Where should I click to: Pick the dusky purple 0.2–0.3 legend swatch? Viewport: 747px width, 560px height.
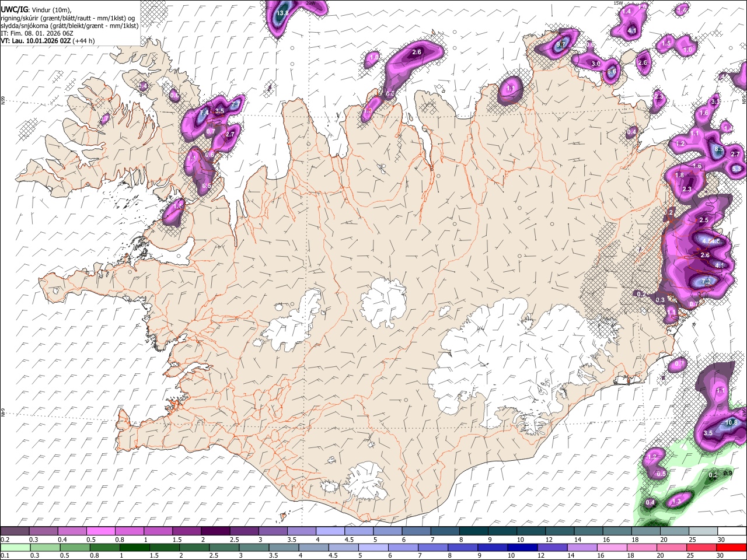[x=15, y=531]
